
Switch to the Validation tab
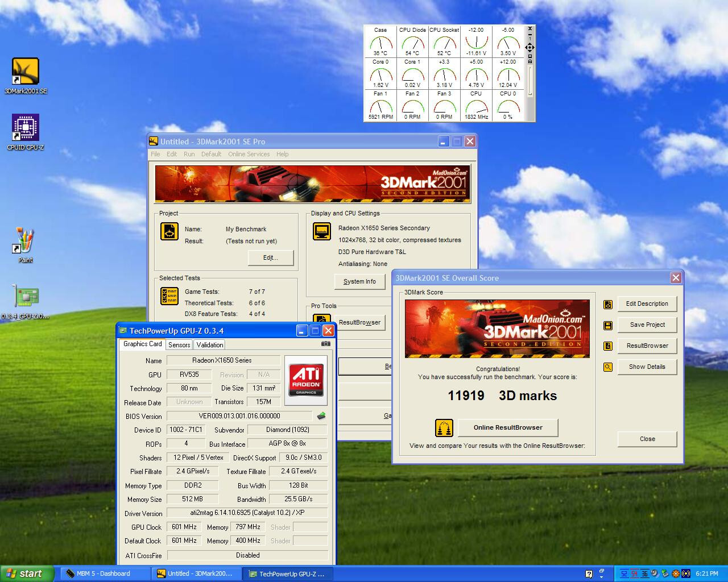tap(210, 345)
